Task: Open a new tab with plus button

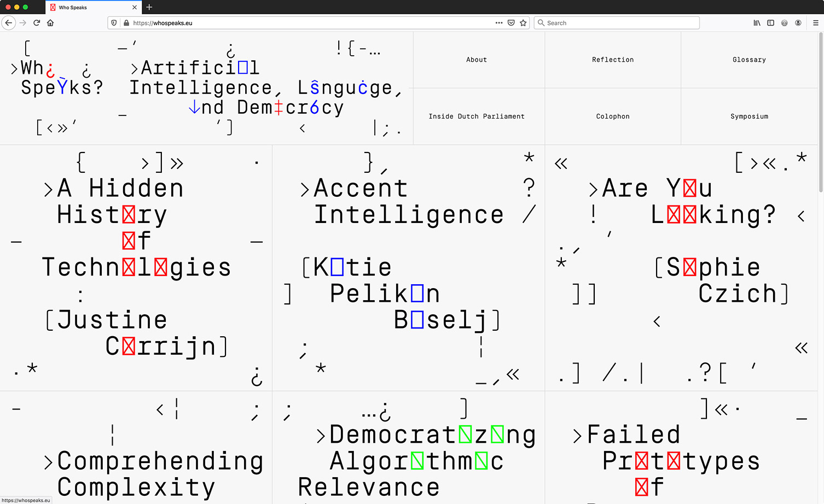Action: pyautogui.click(x=149, y=7)
